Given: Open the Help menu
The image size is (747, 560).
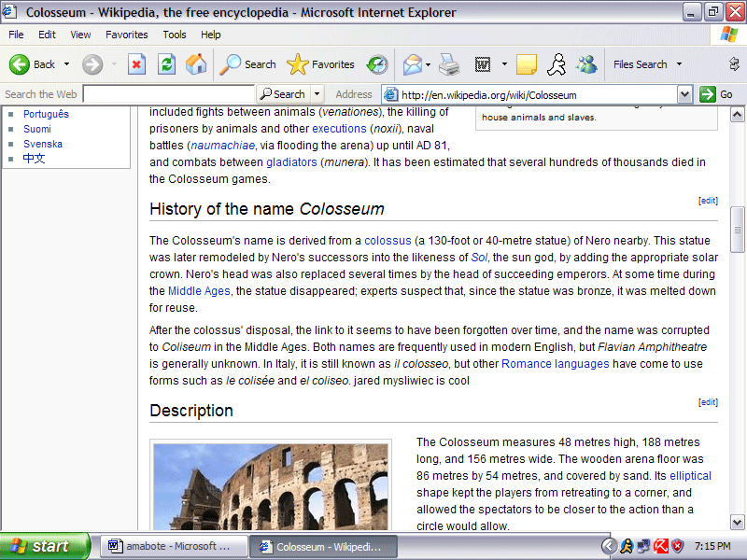Looking at the screenshot, I should pyautogui.click(x=211, y=35).
